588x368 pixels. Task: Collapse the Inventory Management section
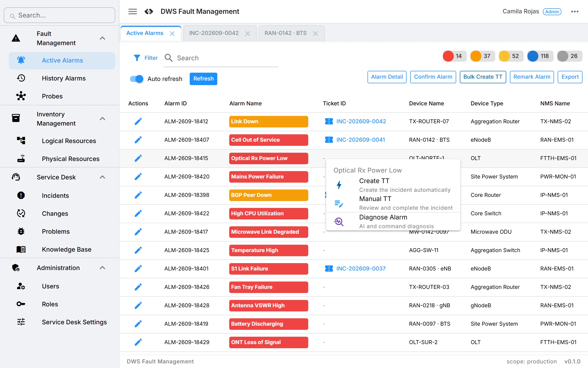pyautogui.click(x=102, y=119)
